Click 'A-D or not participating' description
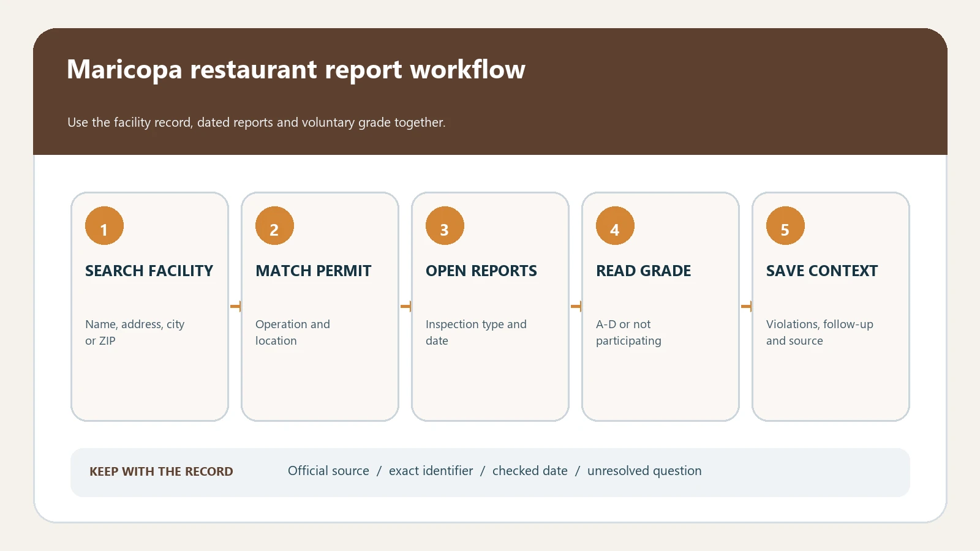 628,332
